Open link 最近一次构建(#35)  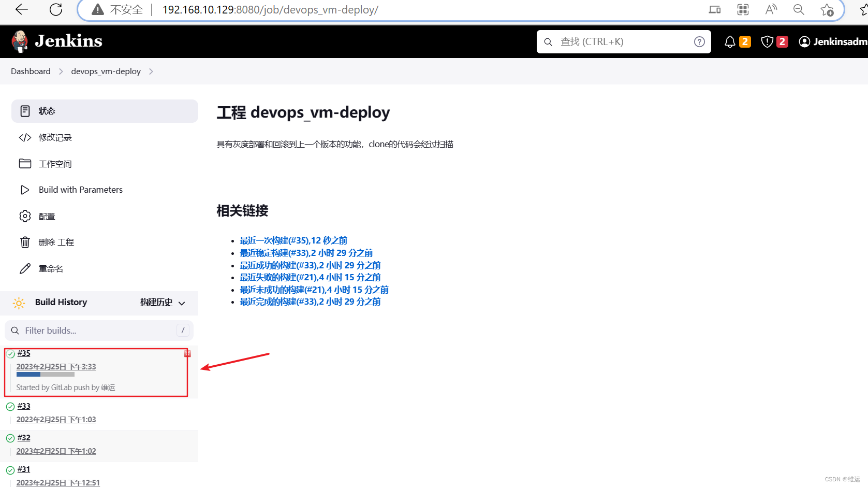293,240
